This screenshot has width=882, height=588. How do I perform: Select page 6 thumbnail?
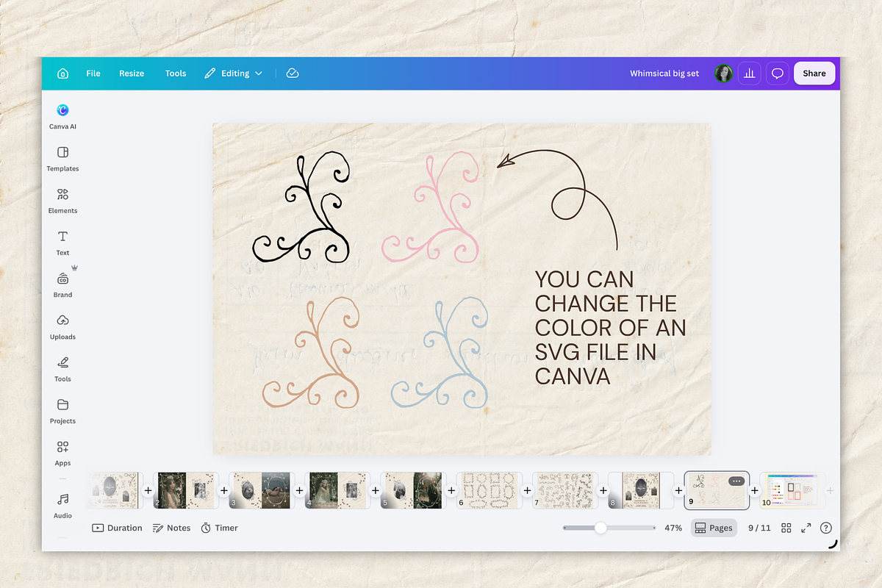click(x=490, y=490)
